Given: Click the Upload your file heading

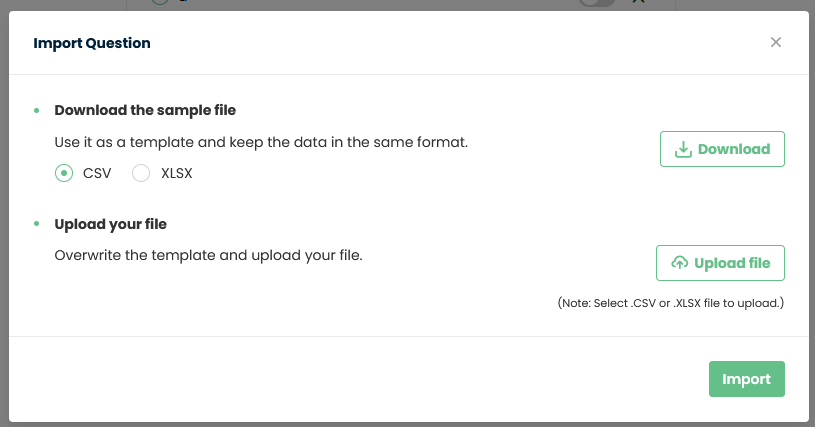Looking at the screenshot, I should tap(111, 224).
